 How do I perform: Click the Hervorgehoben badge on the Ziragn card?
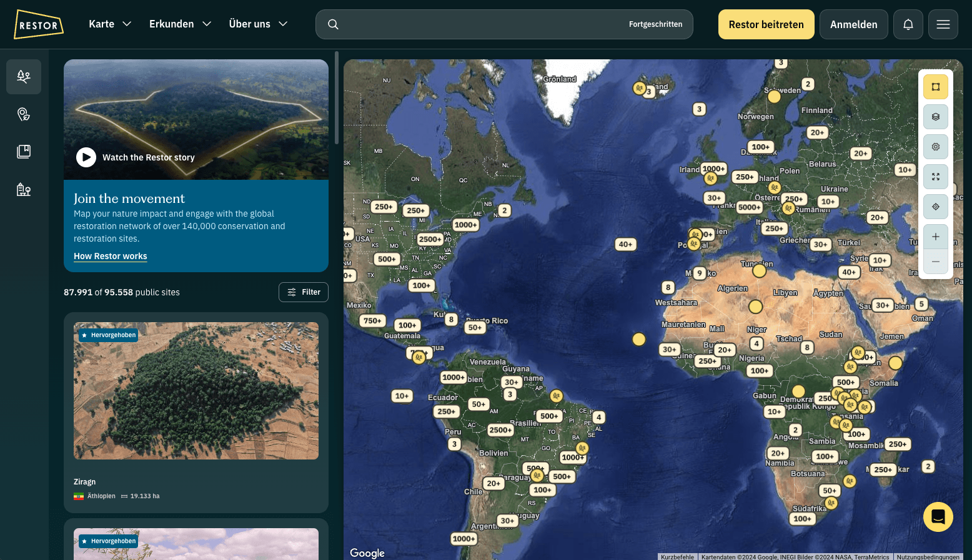click(108, 335)
